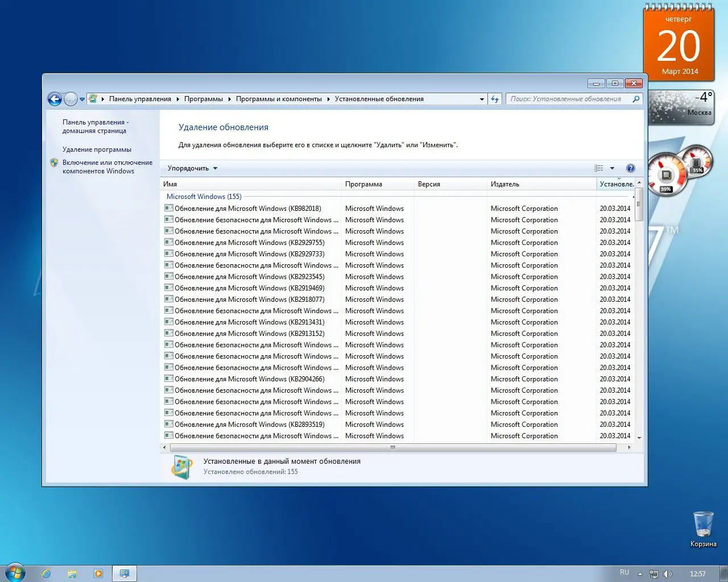Open the Удаление программы link

[x=97, y=149]
